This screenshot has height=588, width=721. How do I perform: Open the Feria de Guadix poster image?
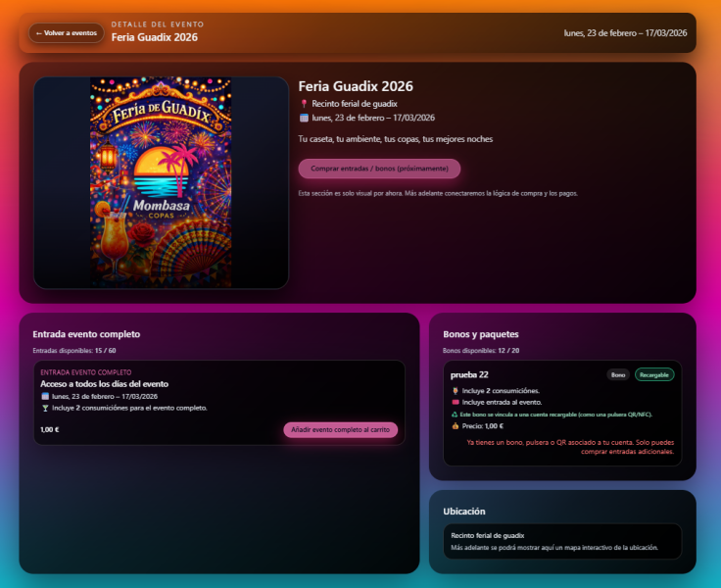tap(162, 182)
